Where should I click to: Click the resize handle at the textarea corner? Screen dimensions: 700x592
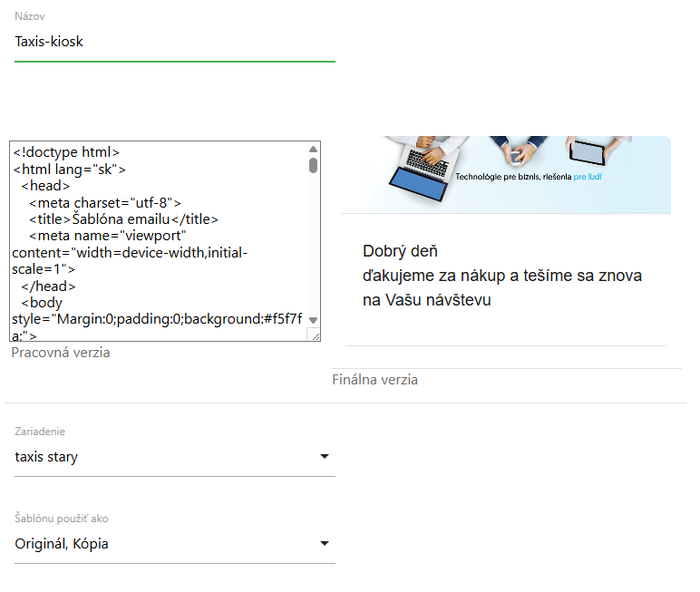315,336
